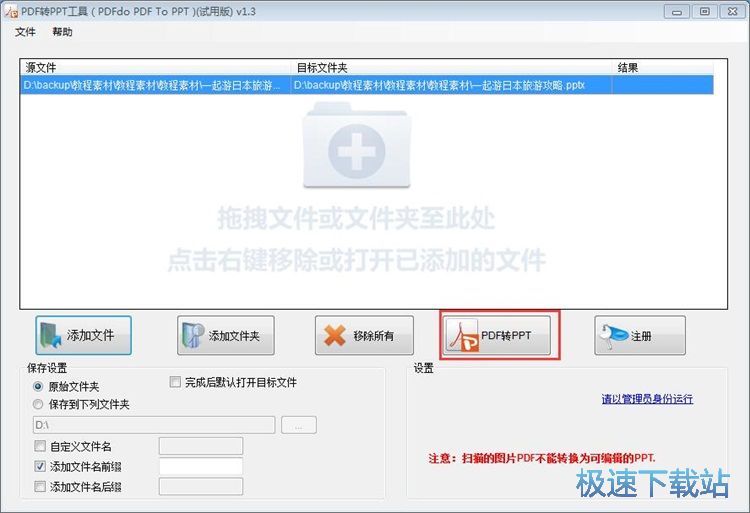
Task: Select the source file row in the list
Action: click(x=367, y=86)
